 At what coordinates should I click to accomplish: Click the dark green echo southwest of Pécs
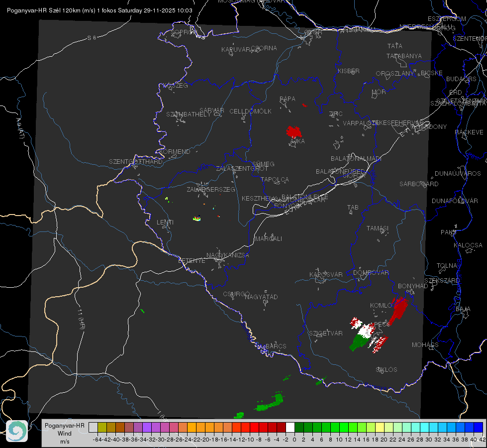[x=359, y=342]
